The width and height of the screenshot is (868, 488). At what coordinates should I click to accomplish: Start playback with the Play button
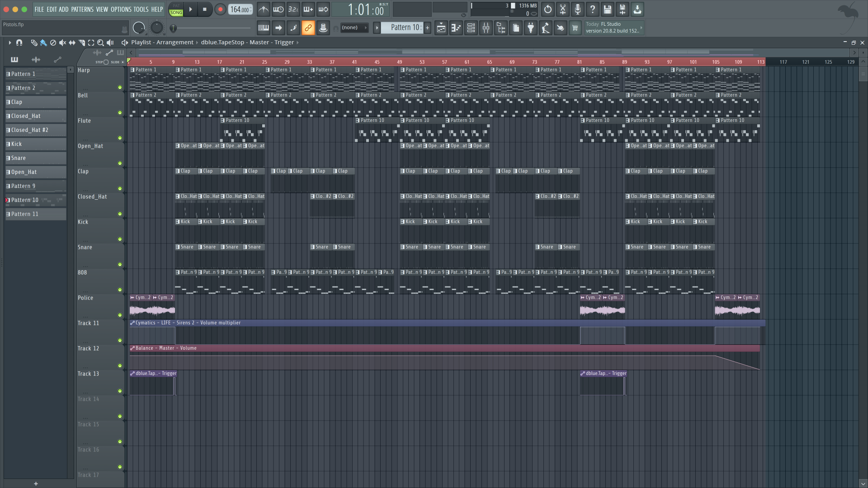(x=190, y=9)
